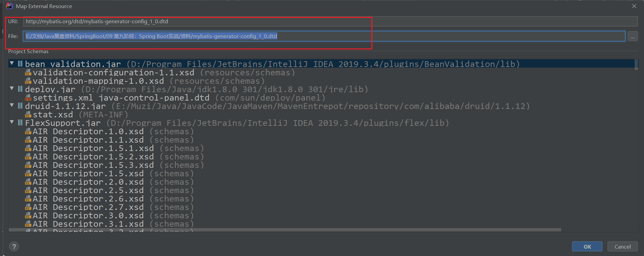Click the druid-1.1.12.jar archive icon

(20, 105)
